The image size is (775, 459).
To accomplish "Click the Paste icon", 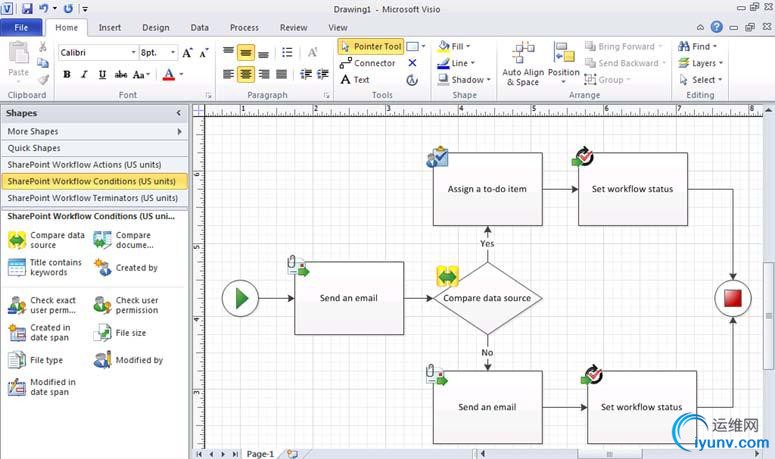I will 19,53.
